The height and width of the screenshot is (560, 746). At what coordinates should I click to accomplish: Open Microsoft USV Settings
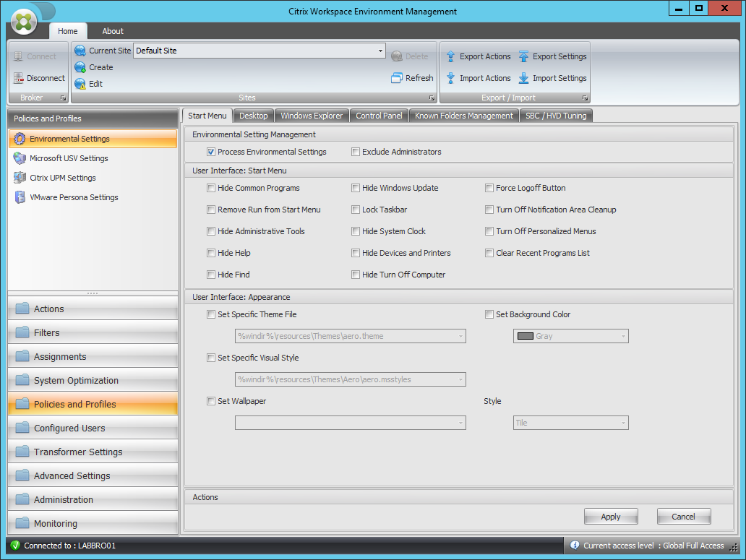[x=72, y=158]
